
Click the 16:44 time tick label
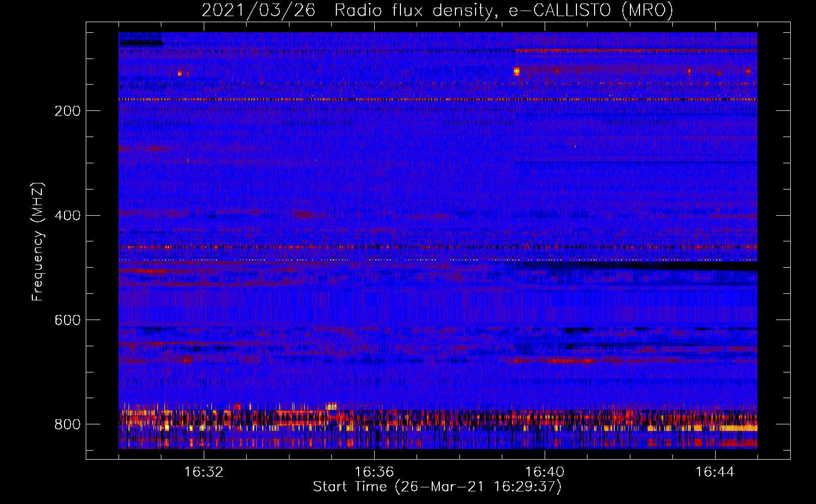[715, 472]
